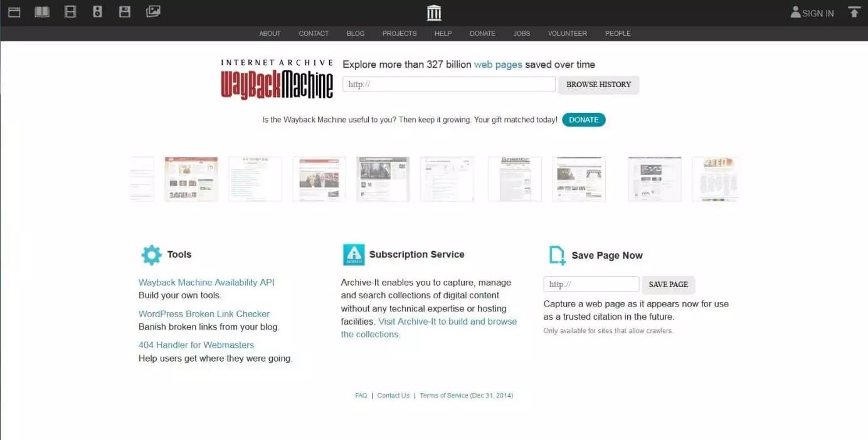Open the video film strip icon
The width and height of the screenshot is (868, 440).
pos(70,12)
